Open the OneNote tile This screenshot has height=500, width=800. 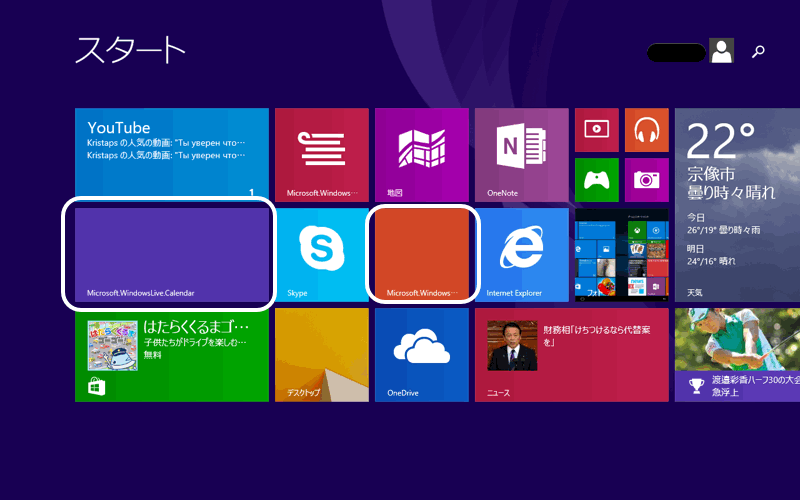pos(521,154)
